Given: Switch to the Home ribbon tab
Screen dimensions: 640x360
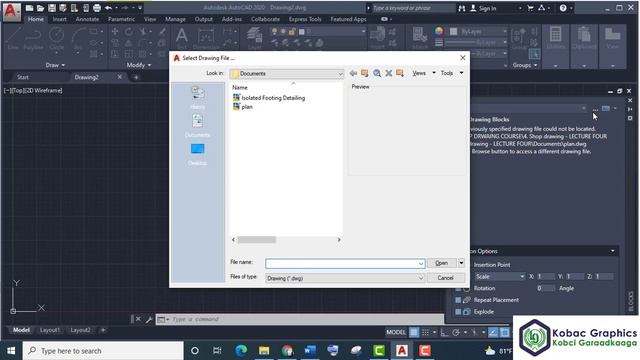Looking at the screenshot, I should point(36,19).
